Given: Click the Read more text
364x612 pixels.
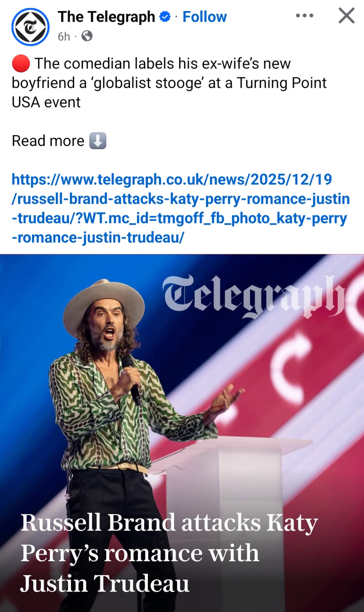Looking at the screenshot, I should [x=48, y=141].
